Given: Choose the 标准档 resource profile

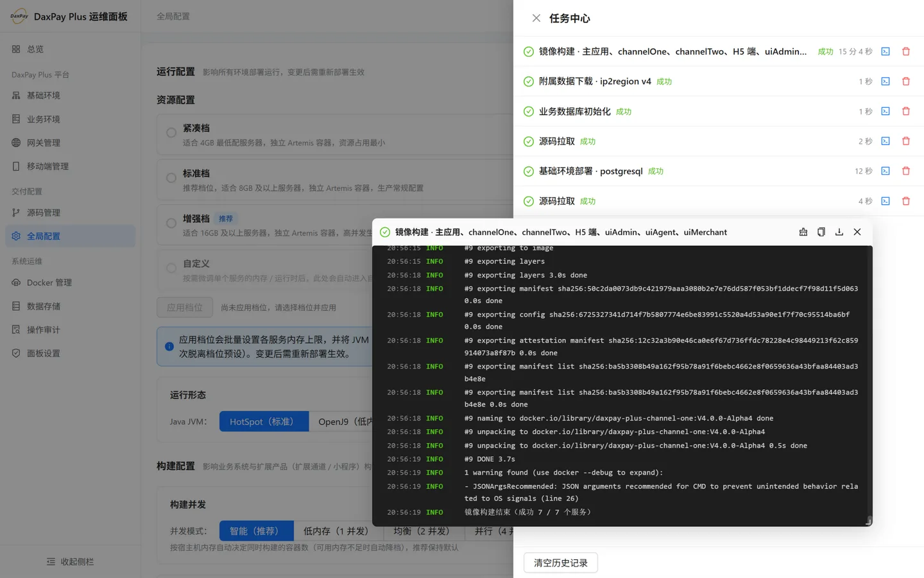Looking at the screenshot, I should [171, 178].
